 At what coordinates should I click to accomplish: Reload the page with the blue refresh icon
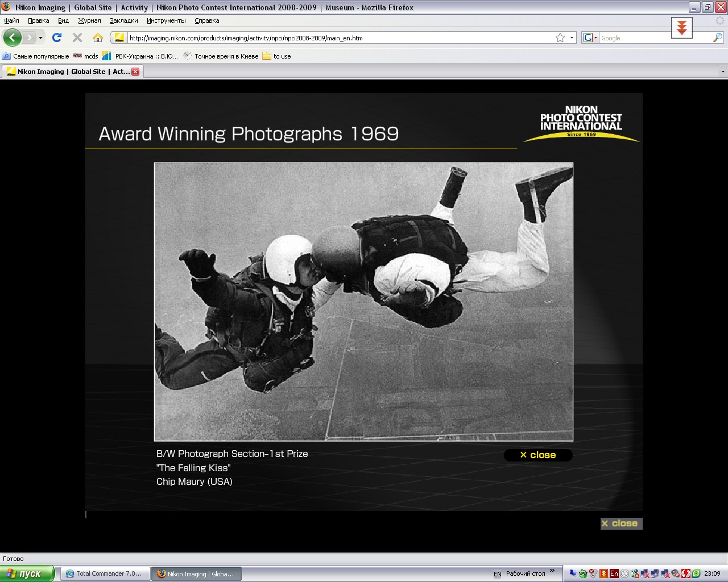(56, 38)
